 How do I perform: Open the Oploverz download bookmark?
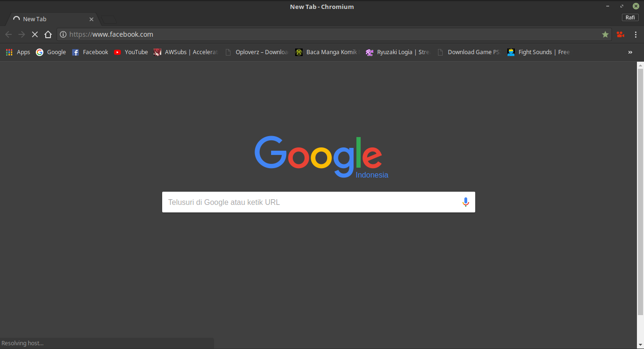click(257, 52)
